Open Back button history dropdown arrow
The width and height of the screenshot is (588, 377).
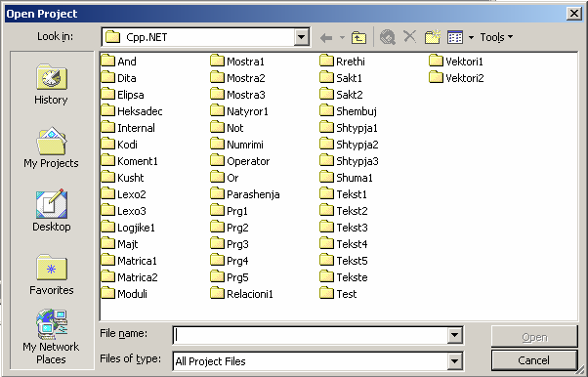click(x=342, y=37)
